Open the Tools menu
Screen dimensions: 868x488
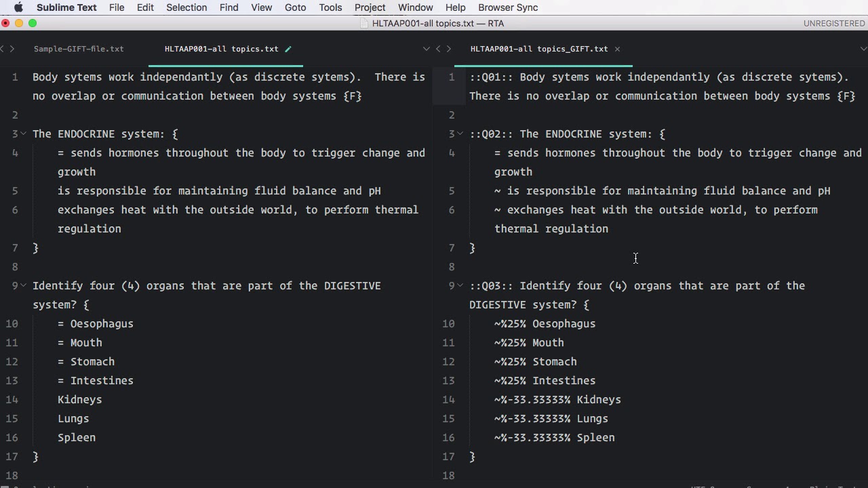point(330,7)
